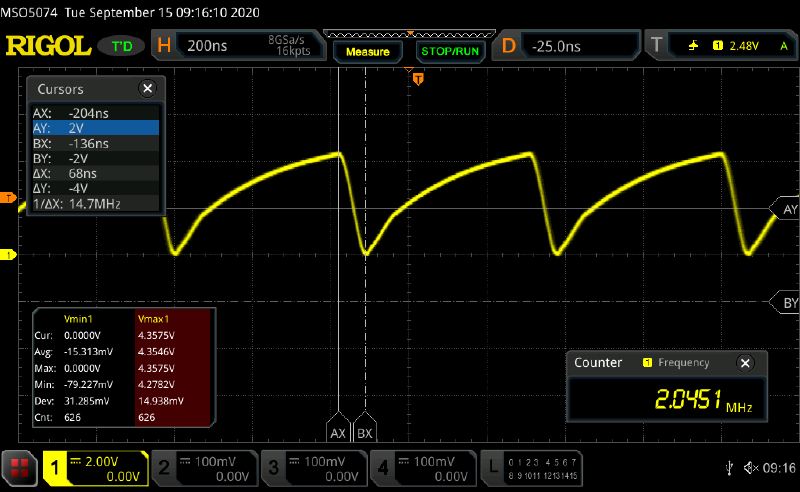Viewport: 800px width, 492px height.
Task: Select the BX cursor row in Cursors panel
Action: coord(94,143)
